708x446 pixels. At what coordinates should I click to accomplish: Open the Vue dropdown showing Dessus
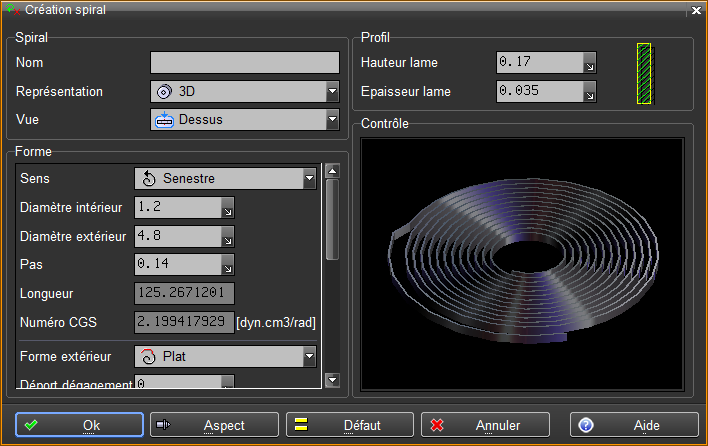(245, 120)
